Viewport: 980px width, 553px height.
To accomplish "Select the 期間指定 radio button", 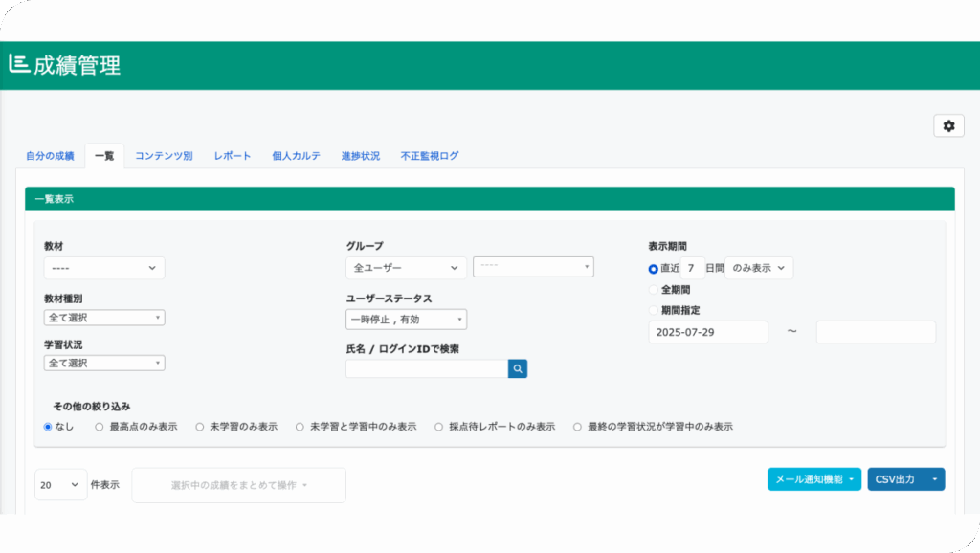I will [x=654, y=309].
